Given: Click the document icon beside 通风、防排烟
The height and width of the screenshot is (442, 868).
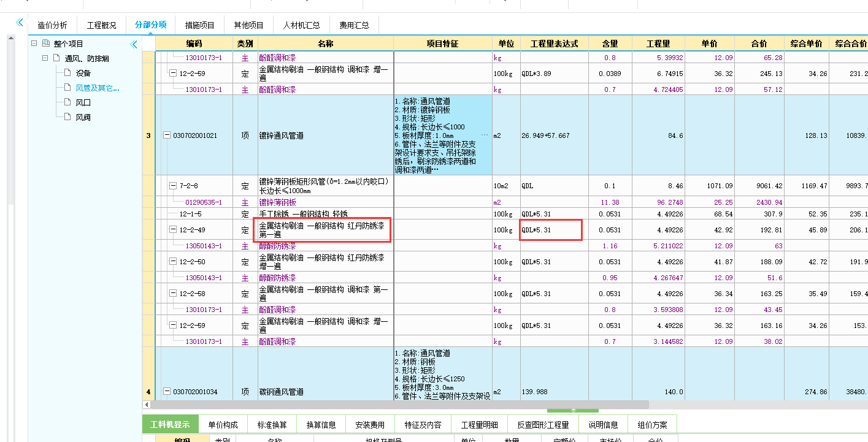Looking at the screenshot, I should [x=57, y=58].
